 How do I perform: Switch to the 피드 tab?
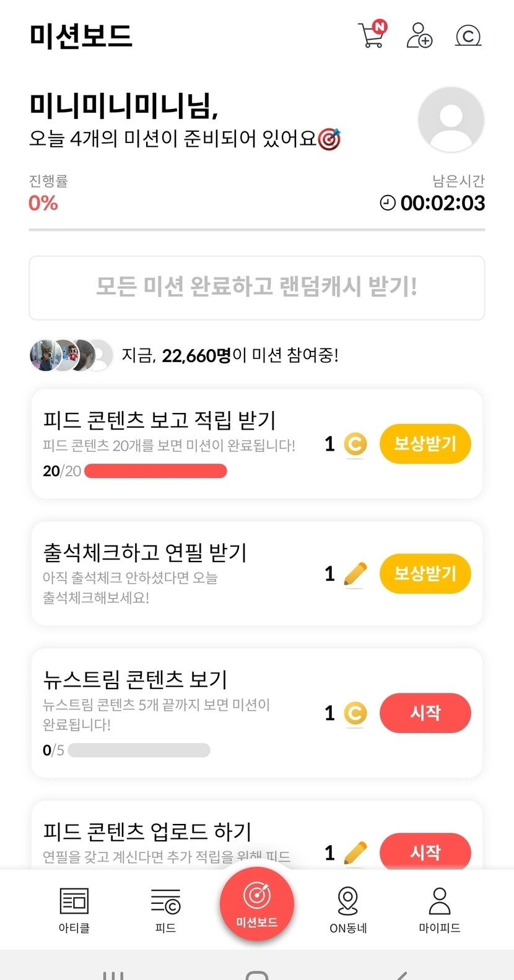165,909
